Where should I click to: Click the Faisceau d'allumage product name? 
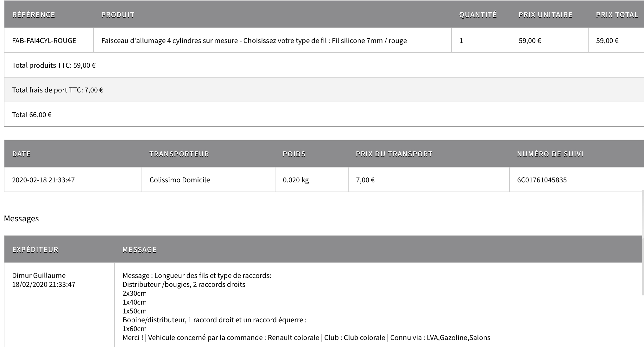[254, 41]
